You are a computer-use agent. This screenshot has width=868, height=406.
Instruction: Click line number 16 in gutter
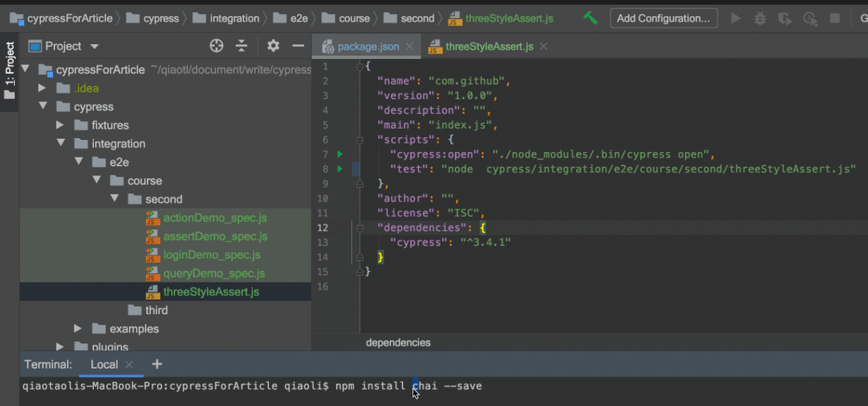click(x=324, y=287)
